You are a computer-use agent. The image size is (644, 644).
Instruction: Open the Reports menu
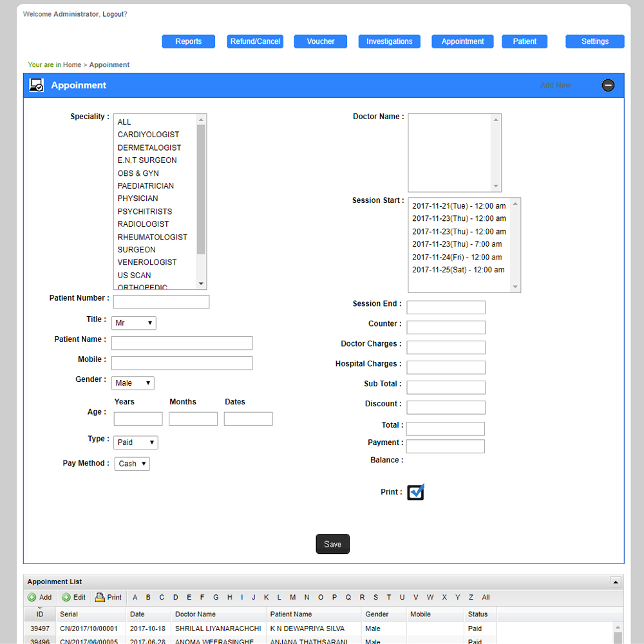point(189,41)
